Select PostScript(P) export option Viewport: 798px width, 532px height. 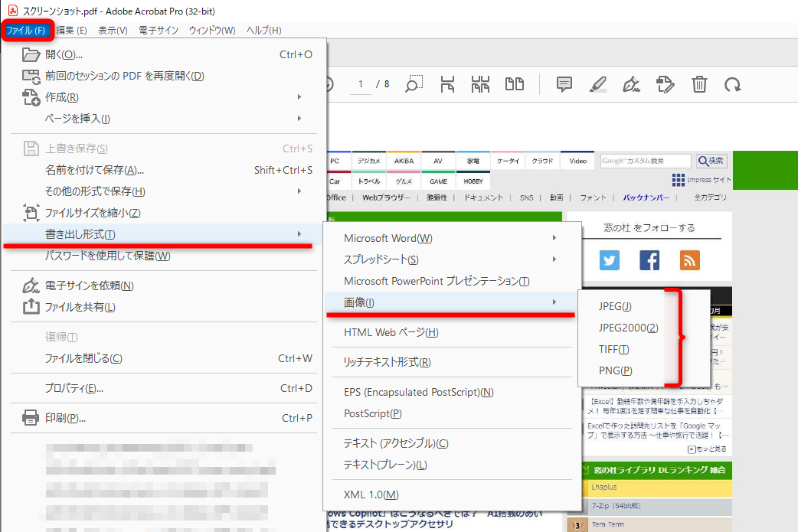click(x=373, y=413)
